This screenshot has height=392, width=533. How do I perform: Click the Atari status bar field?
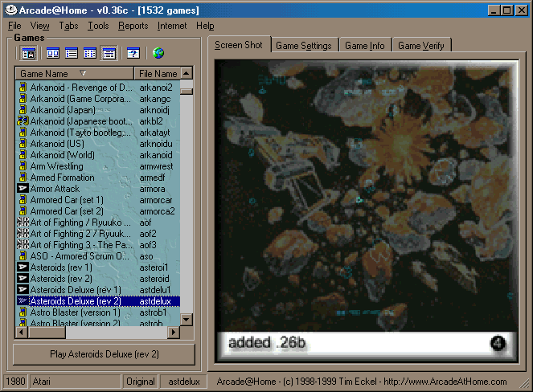point(75,382)
